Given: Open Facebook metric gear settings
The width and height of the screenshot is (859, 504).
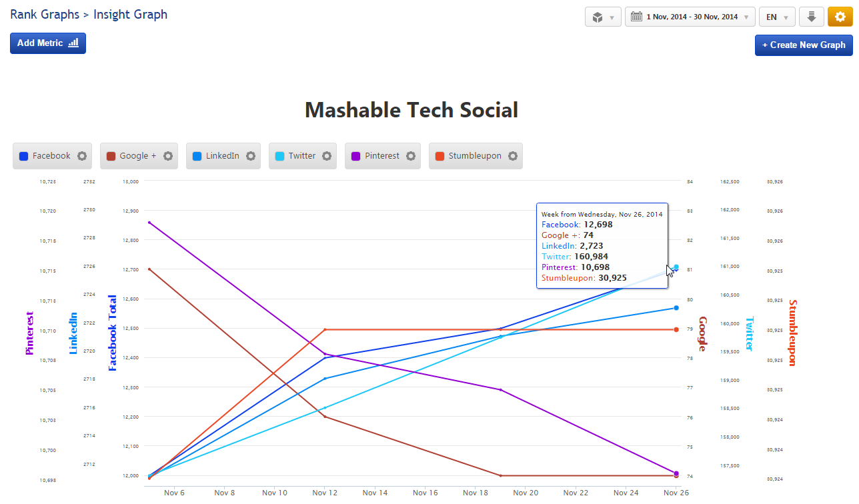Looking at the screenshot, I should click(82, 156).
